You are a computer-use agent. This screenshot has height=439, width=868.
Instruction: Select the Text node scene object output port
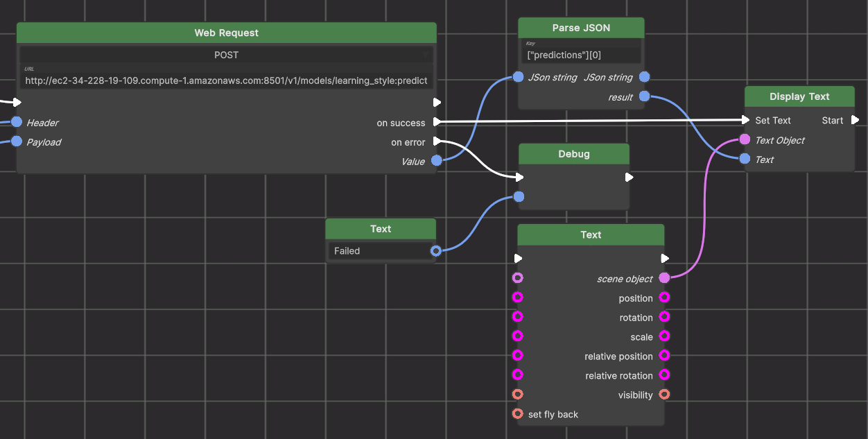pyautogui.click(x=664, y=278)
